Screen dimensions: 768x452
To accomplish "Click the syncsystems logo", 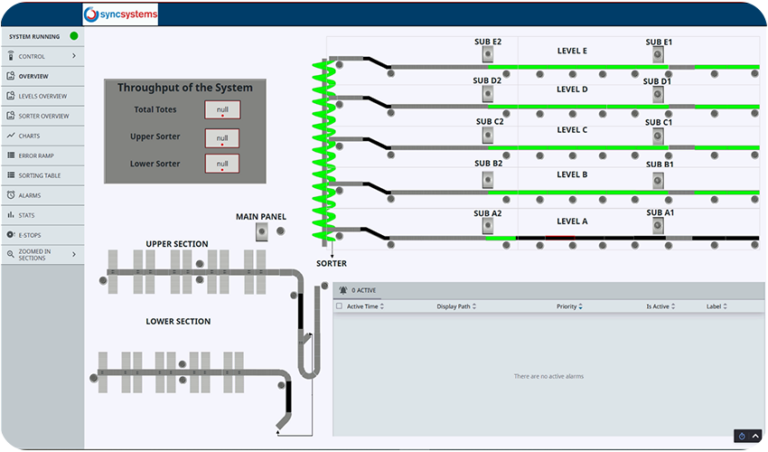I will coord(120,14).
